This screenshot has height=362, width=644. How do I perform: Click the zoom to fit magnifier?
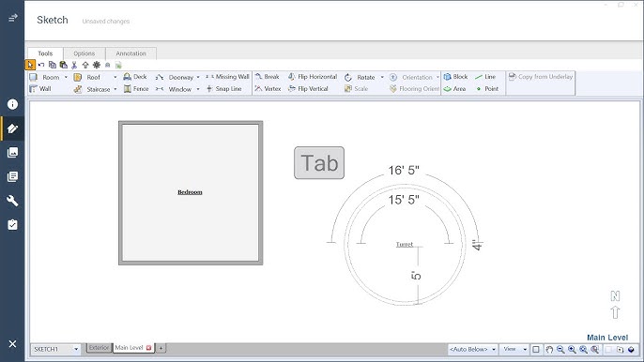583,350
